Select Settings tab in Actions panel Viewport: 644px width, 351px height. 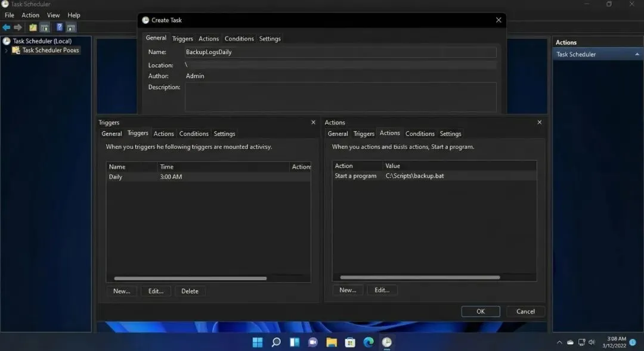pos(451,134)
